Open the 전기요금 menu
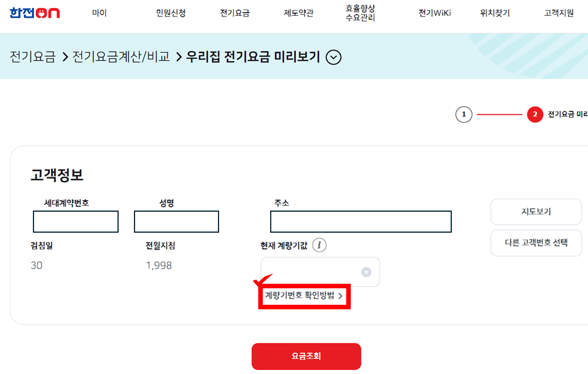Viewport: 588px width, 374px height. pos(234,12)
